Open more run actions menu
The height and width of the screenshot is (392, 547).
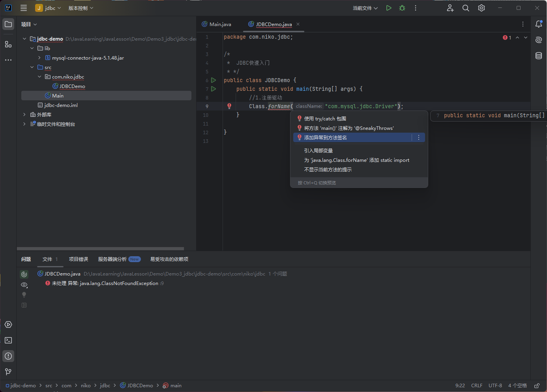(416, 8)
